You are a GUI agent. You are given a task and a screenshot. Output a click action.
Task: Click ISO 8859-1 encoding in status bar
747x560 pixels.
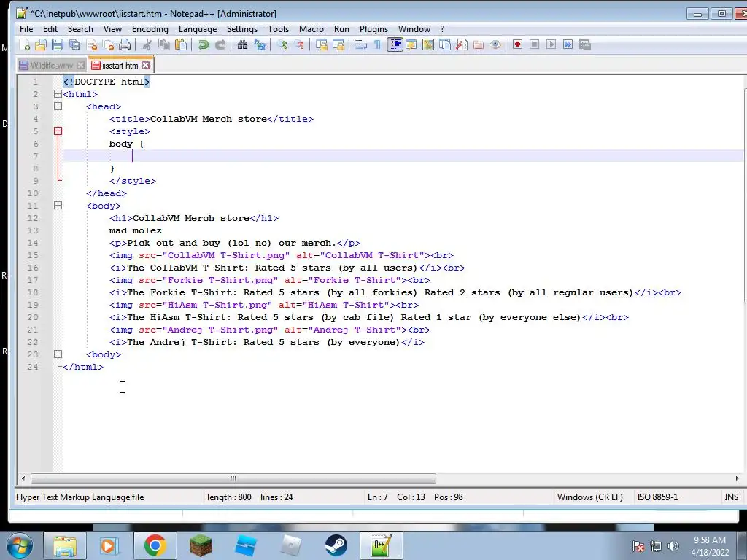click(657, 497)
